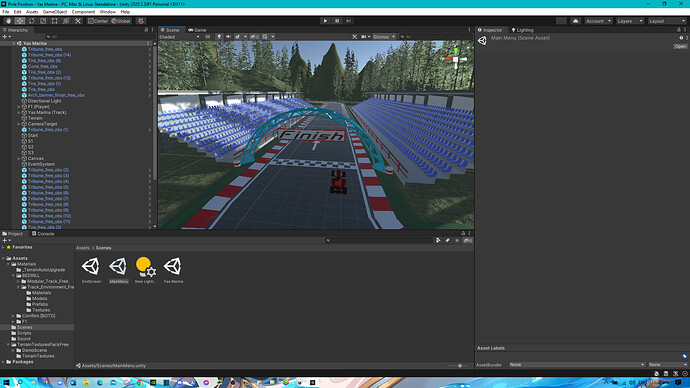Expand the Conifers [BOTD] folder
690x388 pixels.
13,316
